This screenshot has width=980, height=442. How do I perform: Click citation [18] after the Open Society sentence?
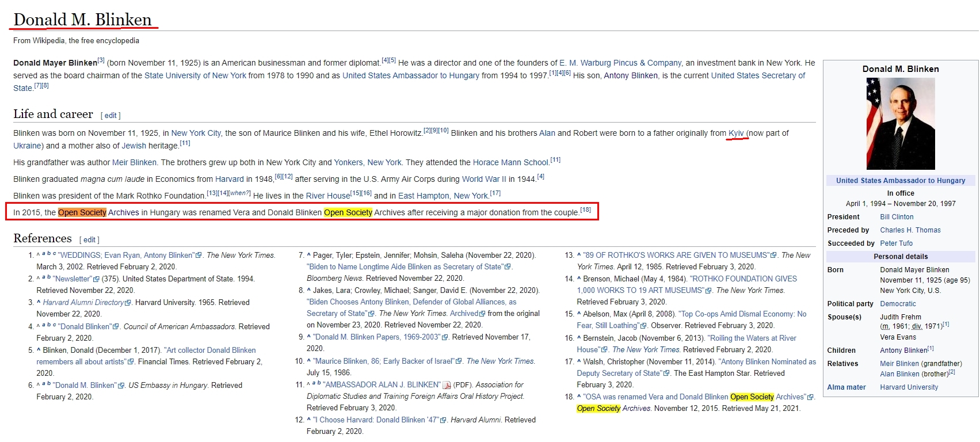(585, 209)
